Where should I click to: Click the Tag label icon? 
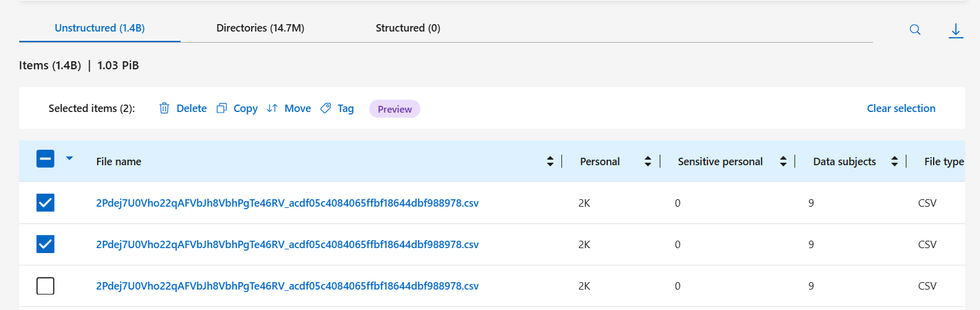coord(326,108)
